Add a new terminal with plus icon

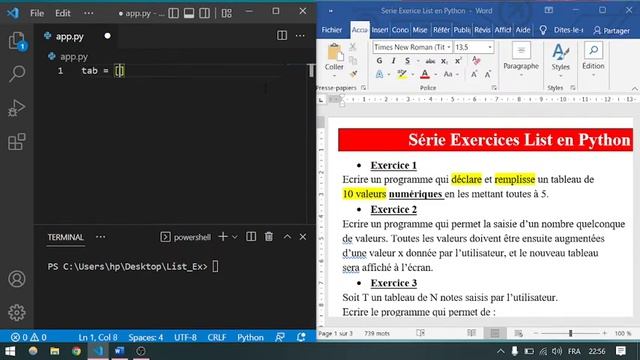pyautogui.click(x=223, y=237)
